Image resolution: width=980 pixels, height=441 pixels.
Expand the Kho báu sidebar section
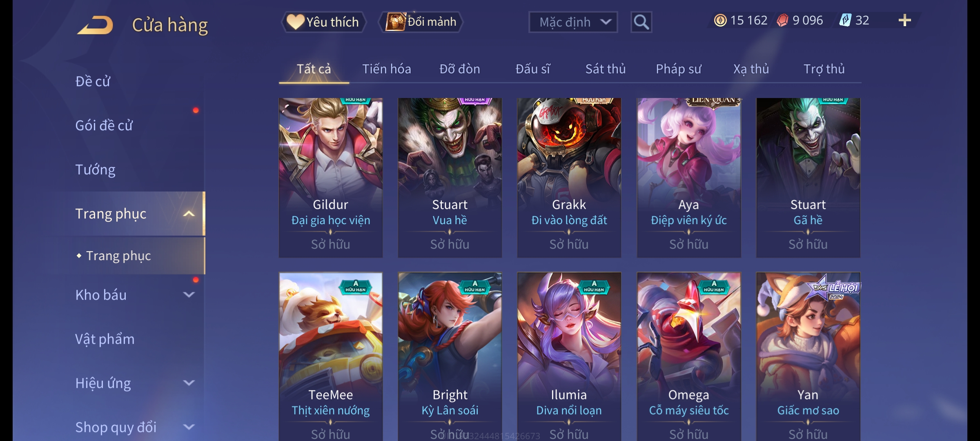coord(189,295)
